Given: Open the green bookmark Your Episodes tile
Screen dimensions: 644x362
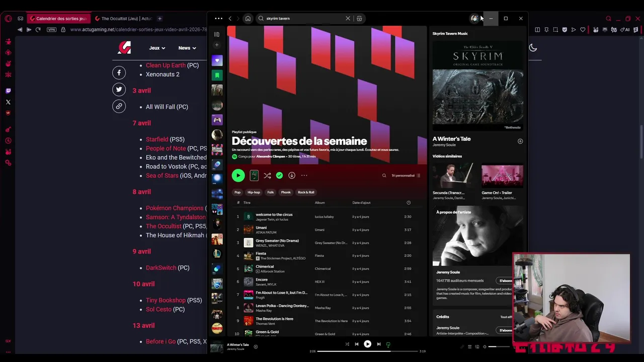Looking at the screenshot, I should [217, 75].
